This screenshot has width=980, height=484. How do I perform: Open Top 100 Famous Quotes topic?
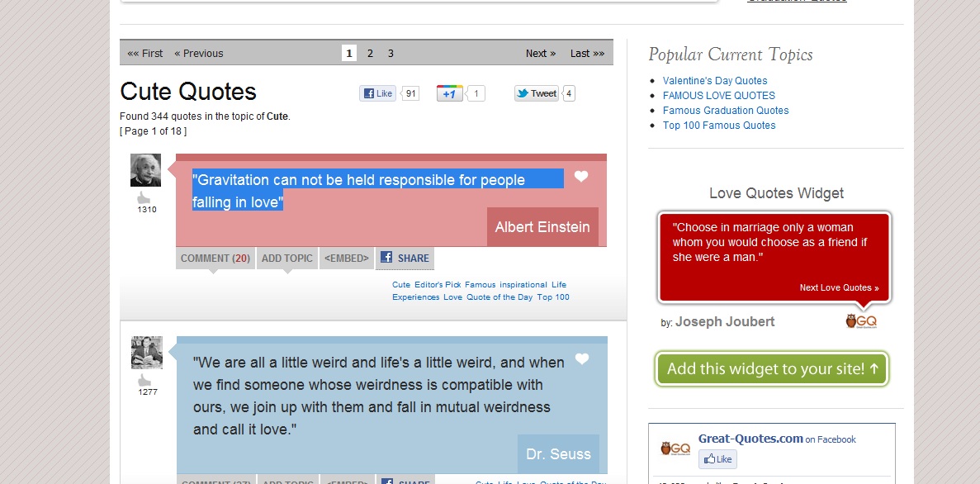pos(719,126)
